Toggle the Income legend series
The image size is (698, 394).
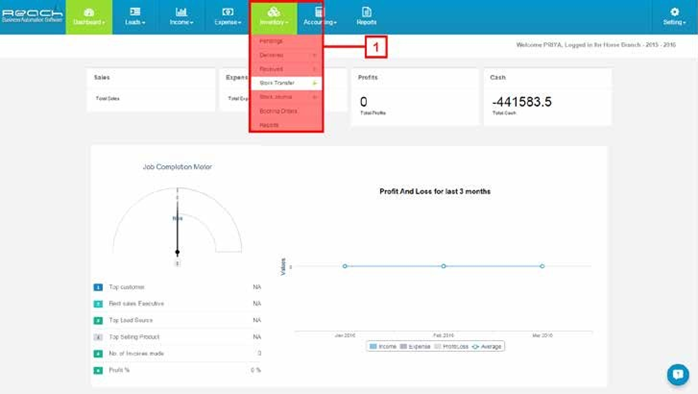click(383, 346)
